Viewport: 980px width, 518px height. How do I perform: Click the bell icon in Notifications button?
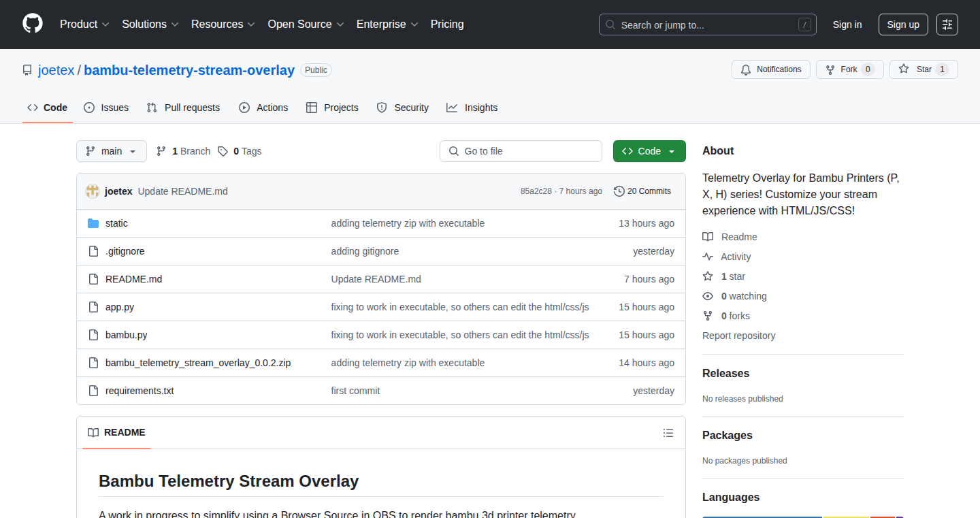pyautogui.click(x=746, y=69)
